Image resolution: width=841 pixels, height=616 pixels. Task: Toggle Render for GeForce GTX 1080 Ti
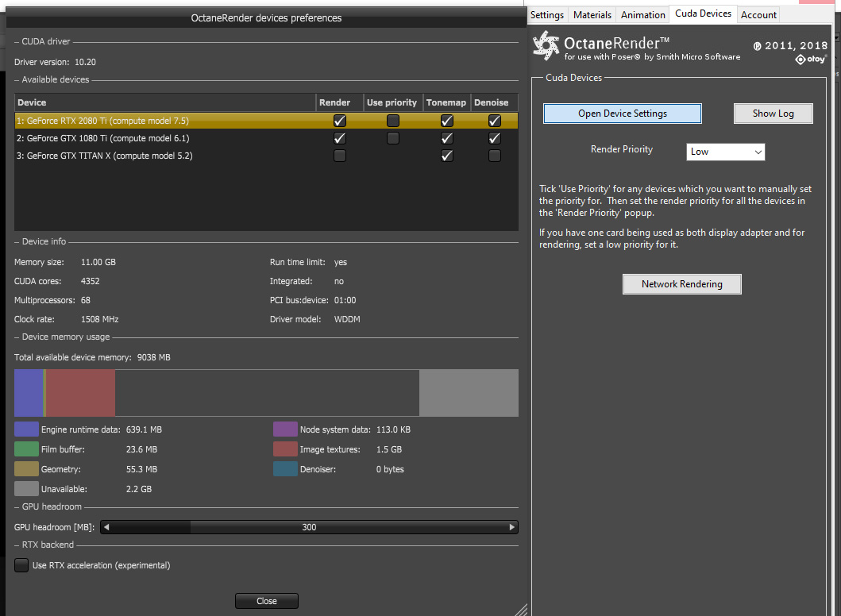tap(340, 138)
